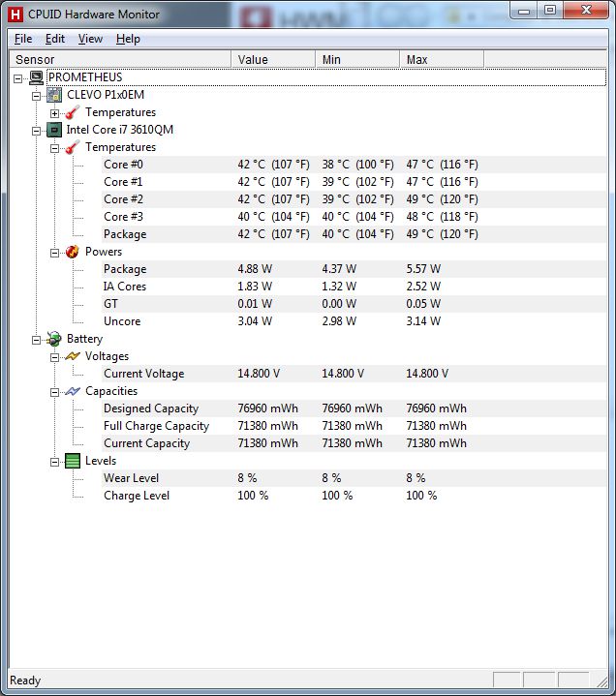Image resolution: width=616 pixels, height=696 pixels.
Task: Select the Core #2 row
Action: click(354, 199)
